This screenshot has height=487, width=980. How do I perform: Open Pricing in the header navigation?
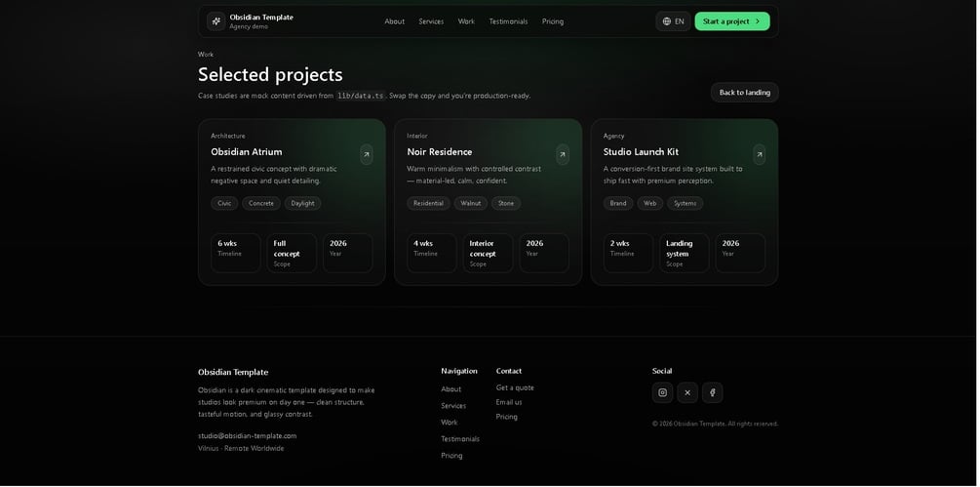(x=553, y=21)
